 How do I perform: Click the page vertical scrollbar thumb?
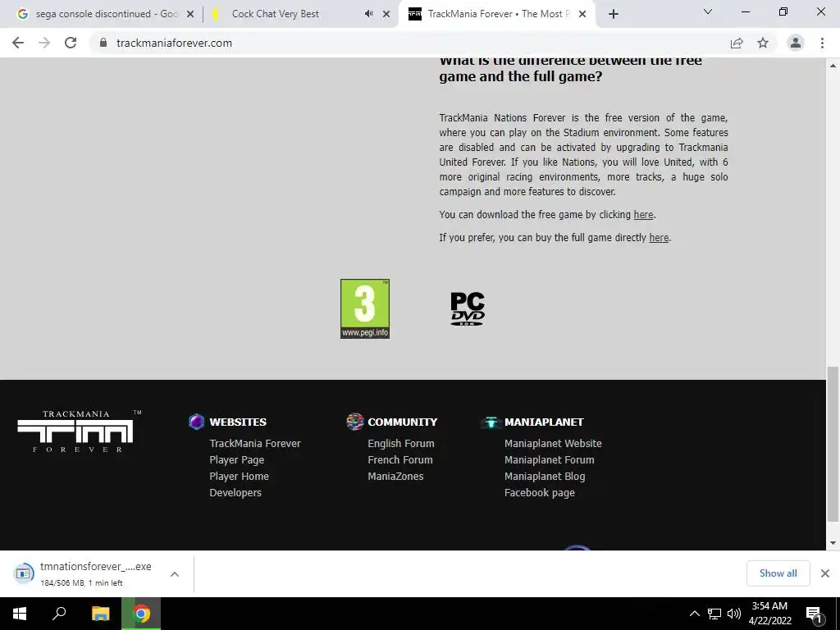[833, 444]
